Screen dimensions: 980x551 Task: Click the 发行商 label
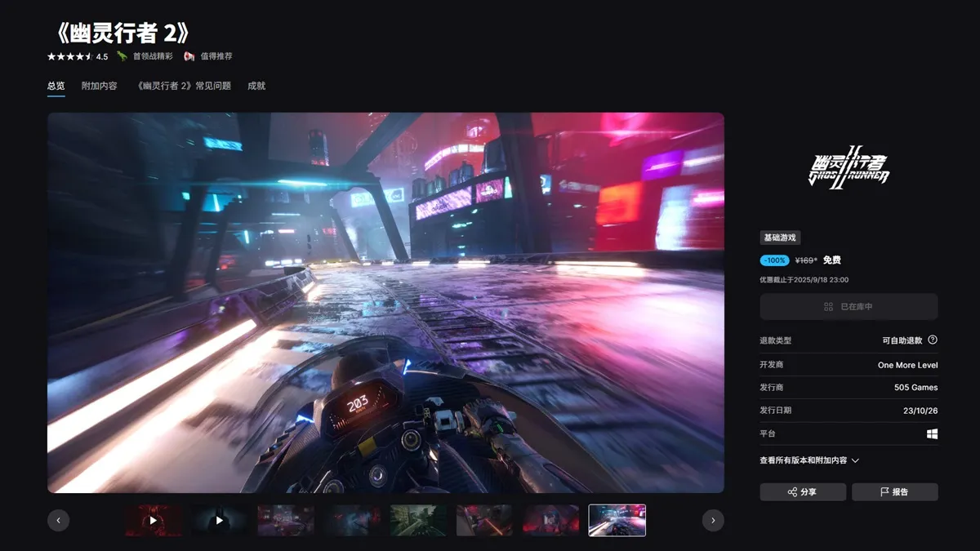771,388
